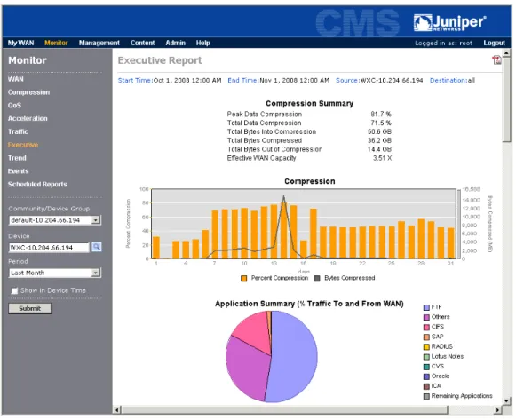The image size is (516, 420).
Task: Click the Total Data Compression value 71.5 %
Action: point(381,123)
